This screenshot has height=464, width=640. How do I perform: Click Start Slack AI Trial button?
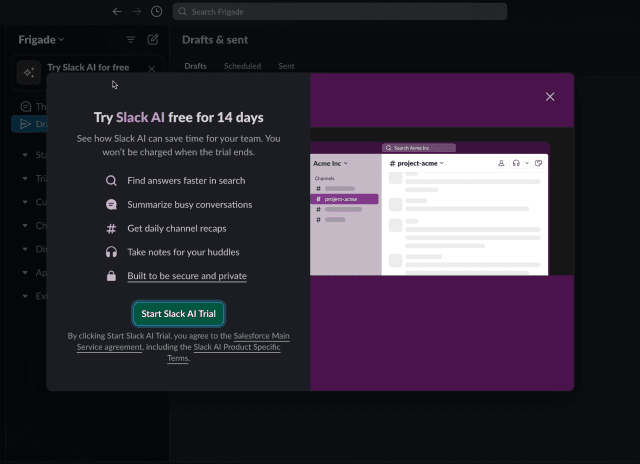point(178,314)
